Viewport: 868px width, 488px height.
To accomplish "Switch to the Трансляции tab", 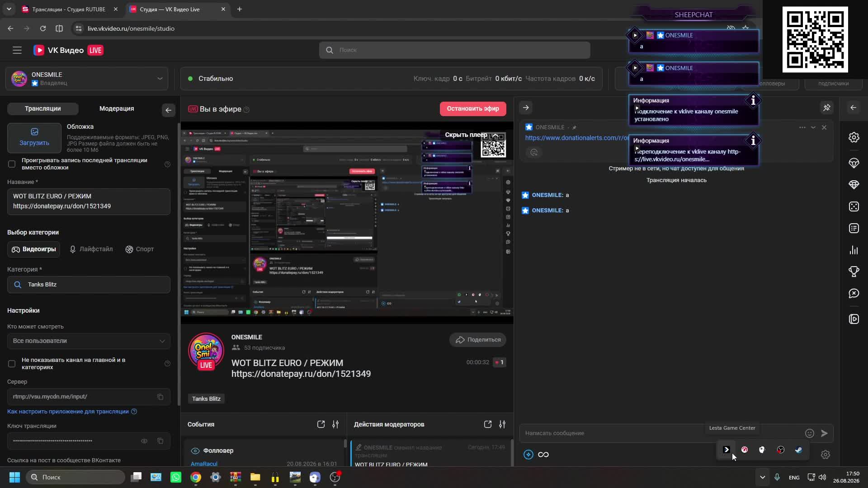I will (43, 108).
